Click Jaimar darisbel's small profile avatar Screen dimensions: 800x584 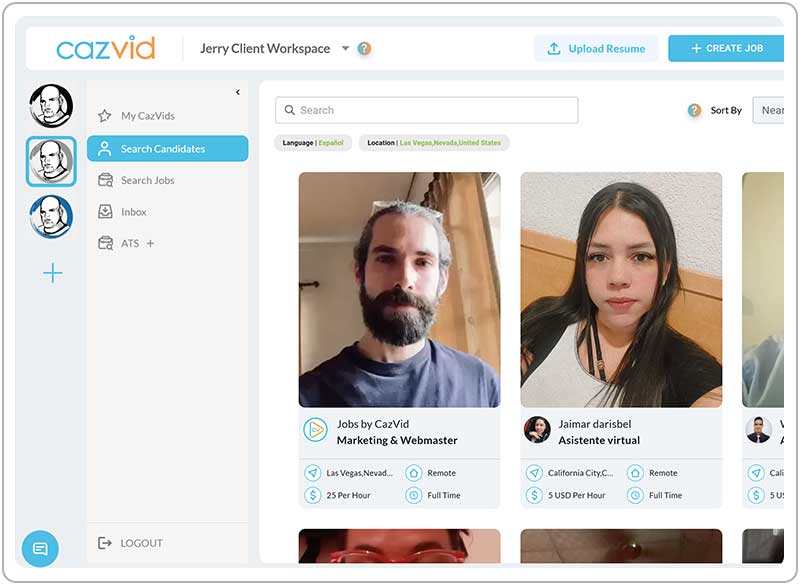pyautogui.click(x=537, y=430)
